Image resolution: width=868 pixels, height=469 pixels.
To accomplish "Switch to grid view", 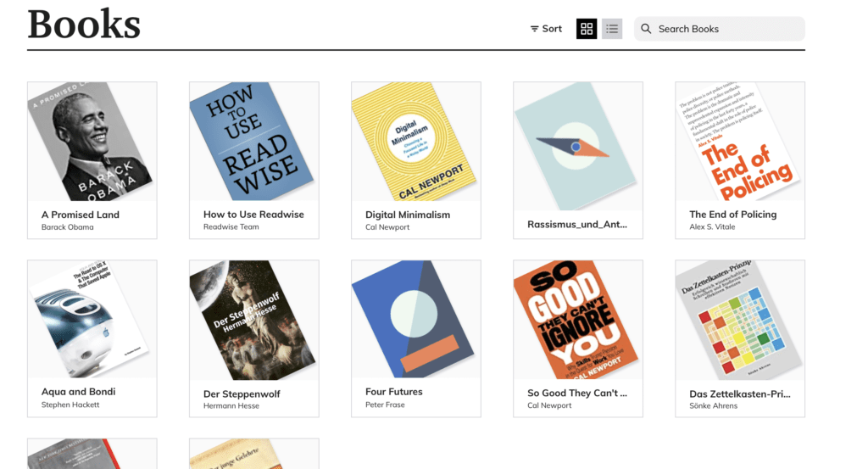I will point(587,29).
